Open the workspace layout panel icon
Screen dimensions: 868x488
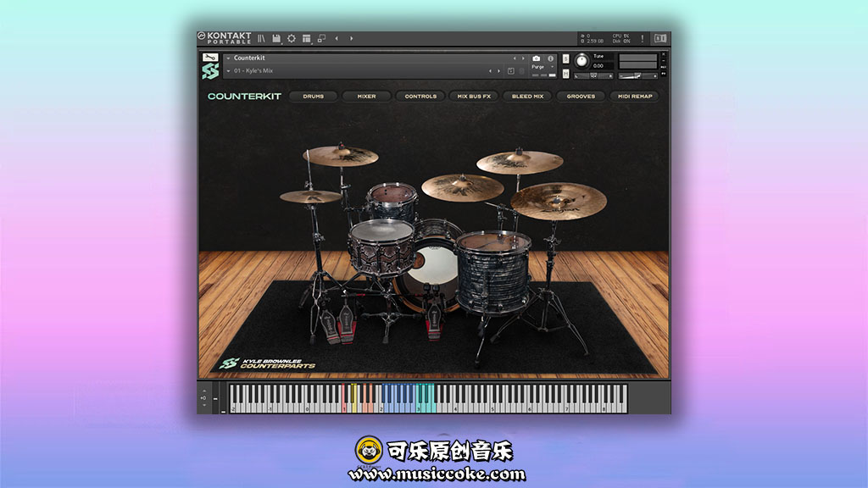[x=306, y=38]
